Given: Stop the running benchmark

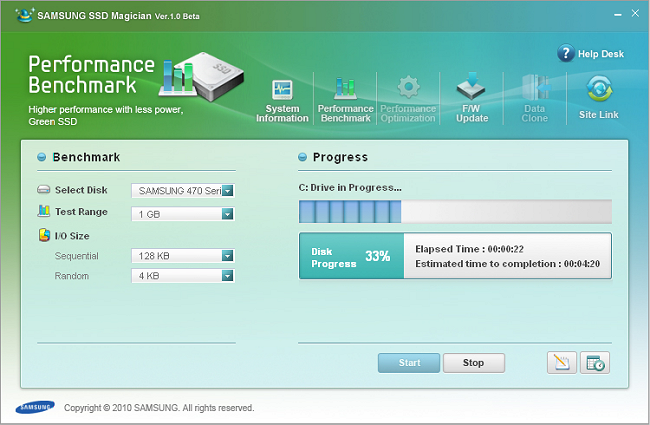Looking at the screenshot, I should (x=474, y=363).
